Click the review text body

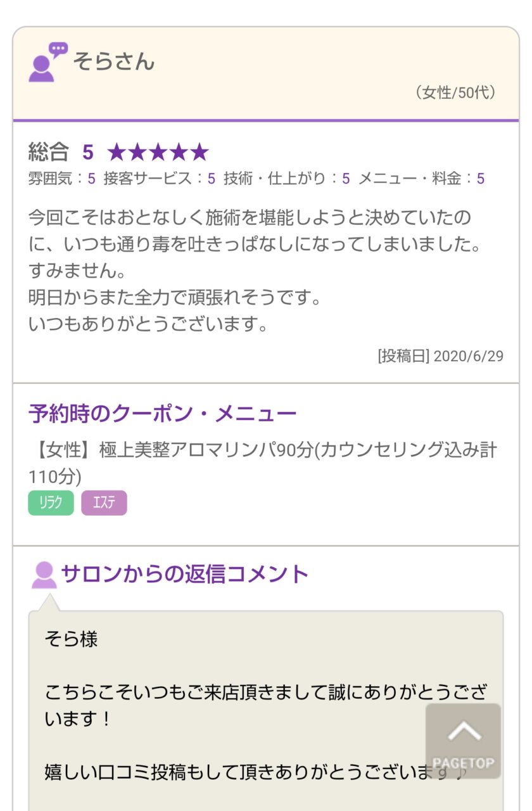(x=253, y=271)
